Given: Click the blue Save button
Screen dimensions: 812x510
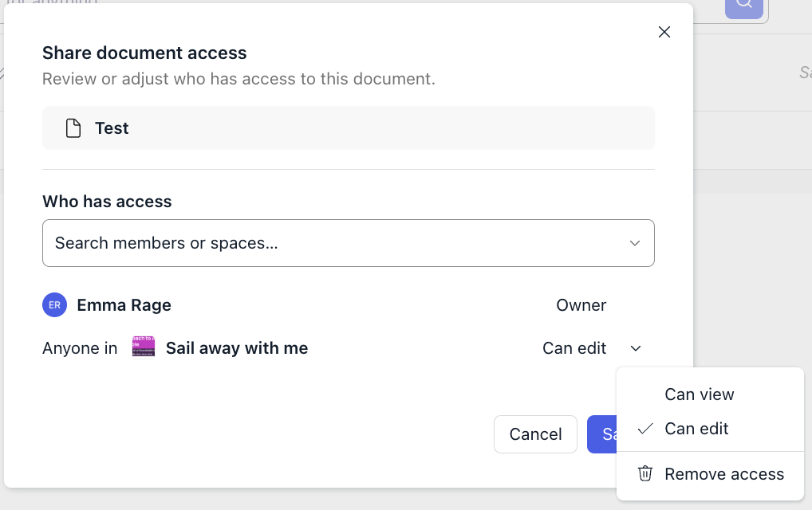Looking at the screenshot, I should tap(603, 434).
